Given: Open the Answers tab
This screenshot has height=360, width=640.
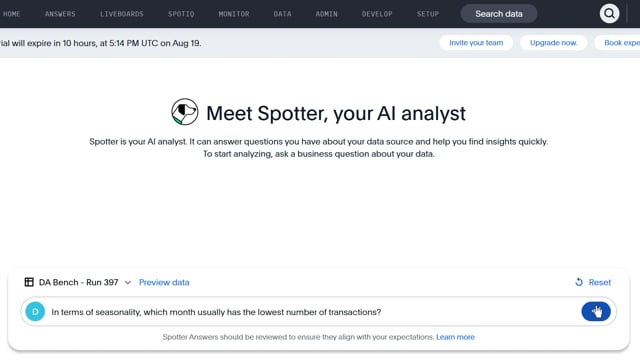Looking at the screenshot, I should click(x=60, y=14).
